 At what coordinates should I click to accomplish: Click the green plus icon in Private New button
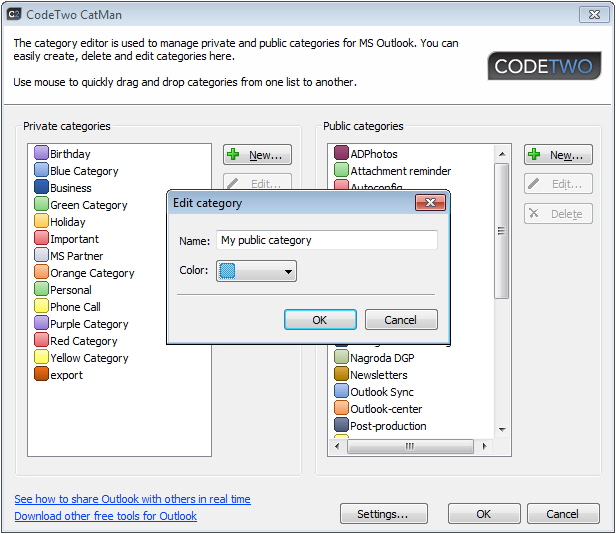[233, 154]
